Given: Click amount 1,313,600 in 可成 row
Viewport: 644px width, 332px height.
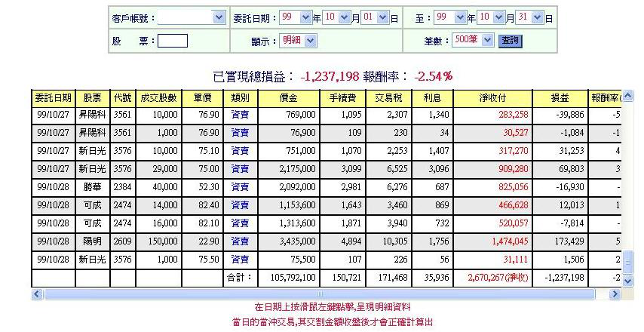Looking at the screenshot, I should point(297,223).
